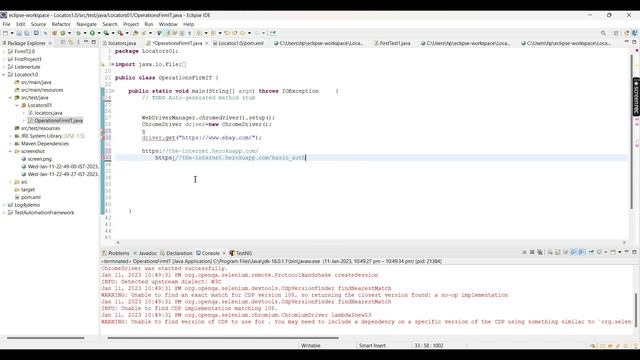Maximize the editor area
640x360 pixels.
[x=634, y=42]
